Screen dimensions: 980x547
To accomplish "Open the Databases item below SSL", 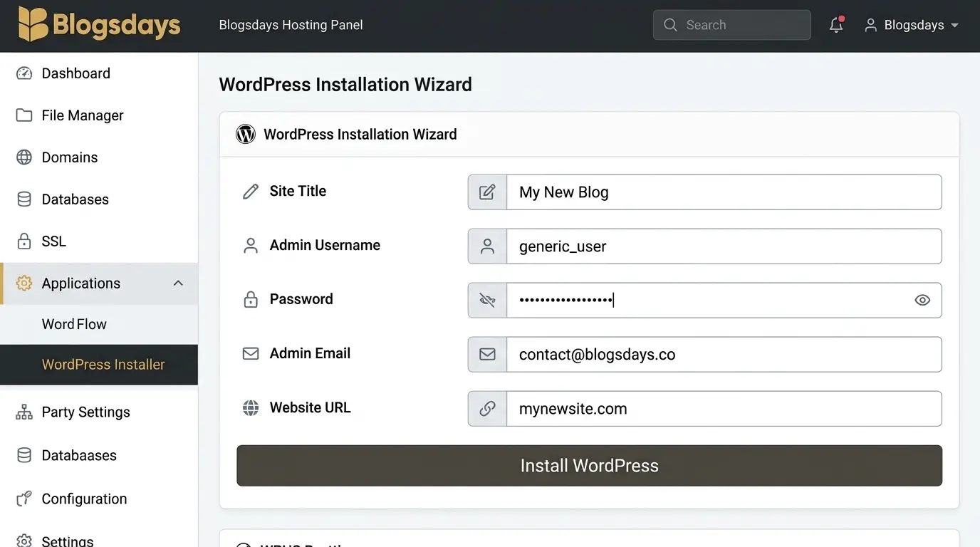I will [99, 199].
